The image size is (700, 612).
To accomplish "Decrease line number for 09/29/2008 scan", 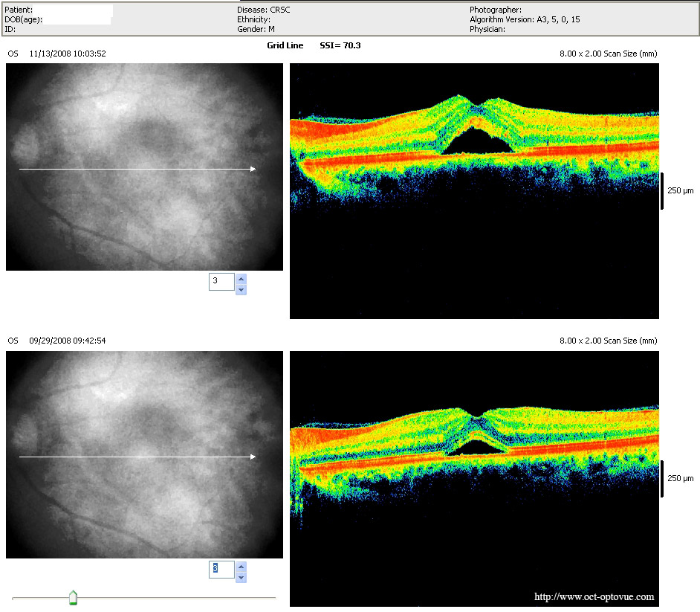I will click(241, 577).
